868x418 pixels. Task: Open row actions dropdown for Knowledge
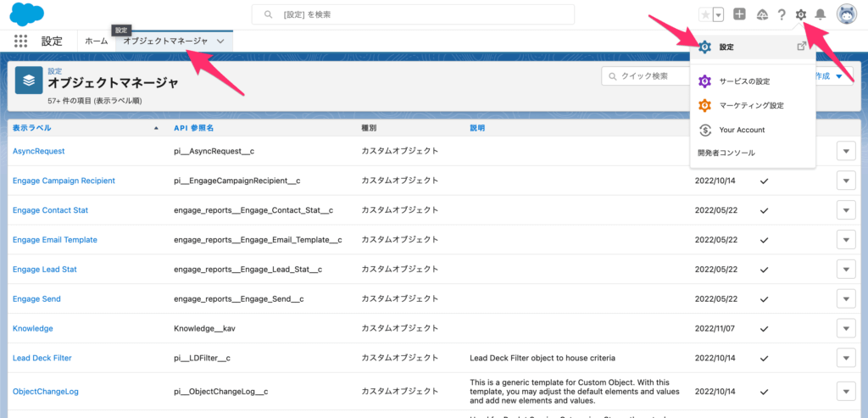pyautogui.click(x=846, y=328)
